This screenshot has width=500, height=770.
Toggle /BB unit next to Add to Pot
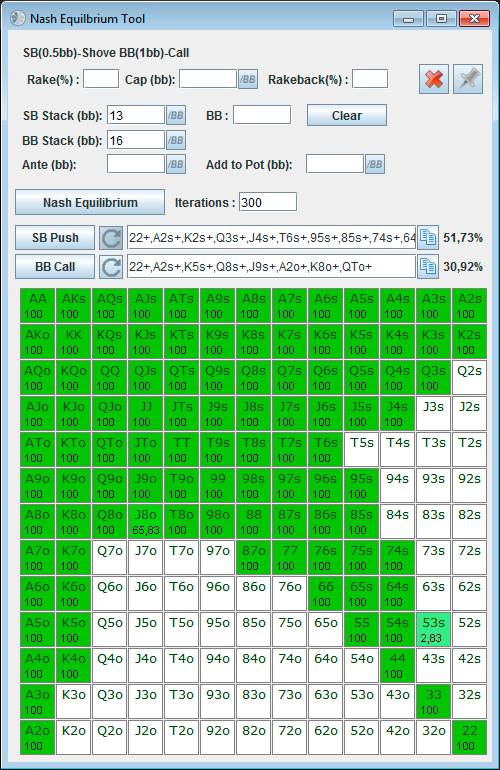point(375,164)
